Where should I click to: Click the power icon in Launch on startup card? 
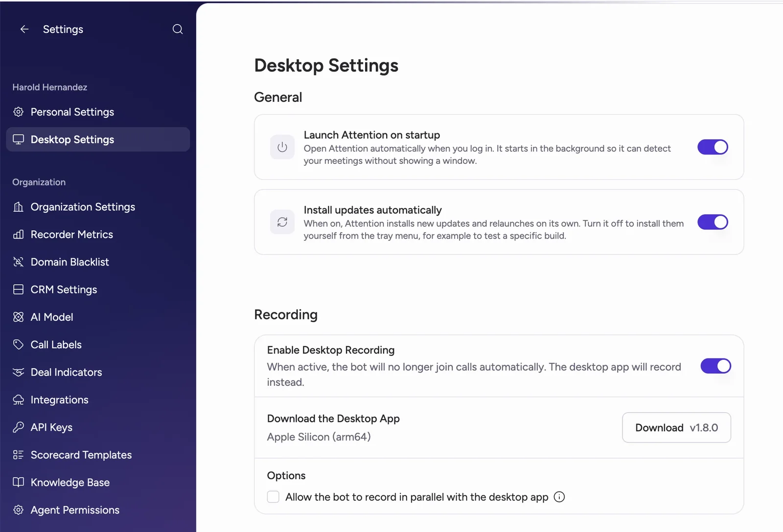[282, 147]
